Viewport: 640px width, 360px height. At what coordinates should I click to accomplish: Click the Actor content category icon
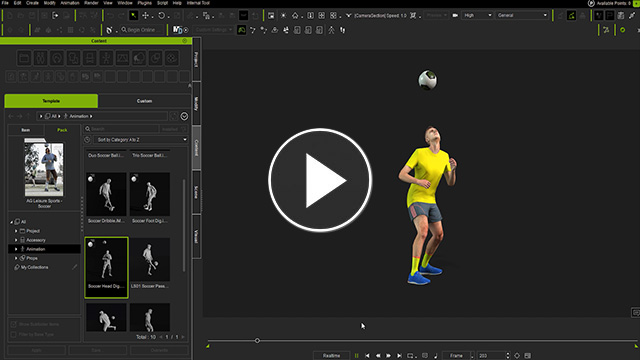pos(40,58)
